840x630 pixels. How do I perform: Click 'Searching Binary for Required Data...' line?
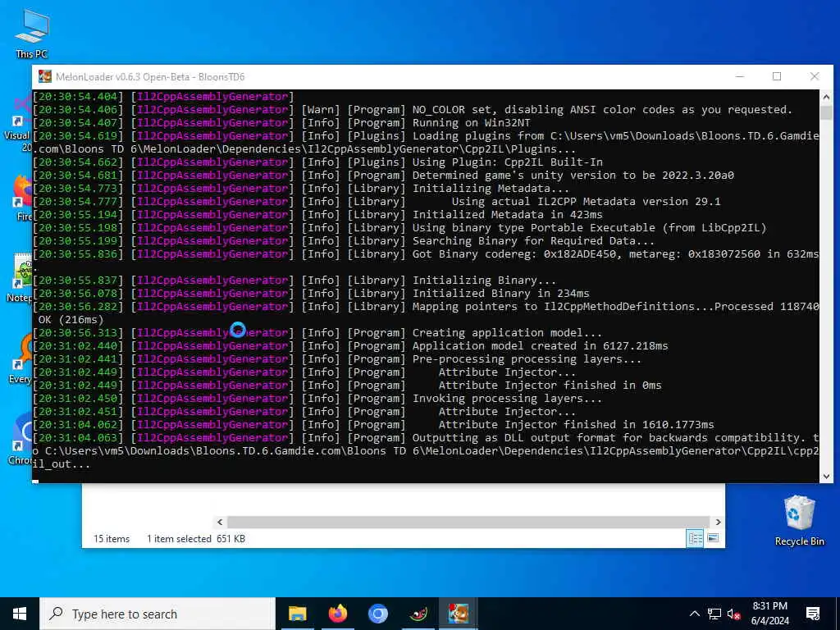[x=344, y=240]
